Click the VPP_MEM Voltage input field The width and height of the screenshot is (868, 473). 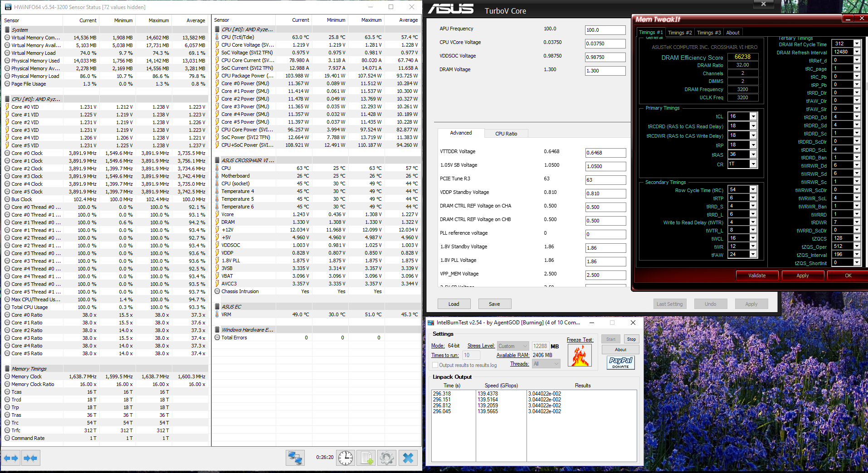[605, 275]
